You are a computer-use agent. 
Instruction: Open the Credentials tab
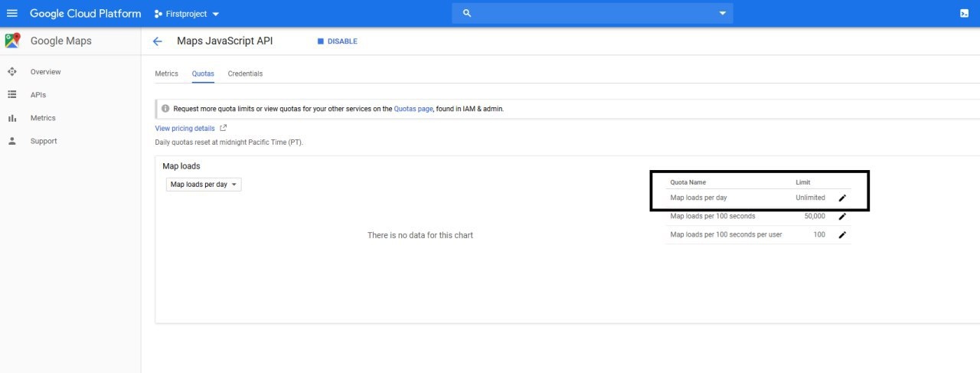click(245, 74)
